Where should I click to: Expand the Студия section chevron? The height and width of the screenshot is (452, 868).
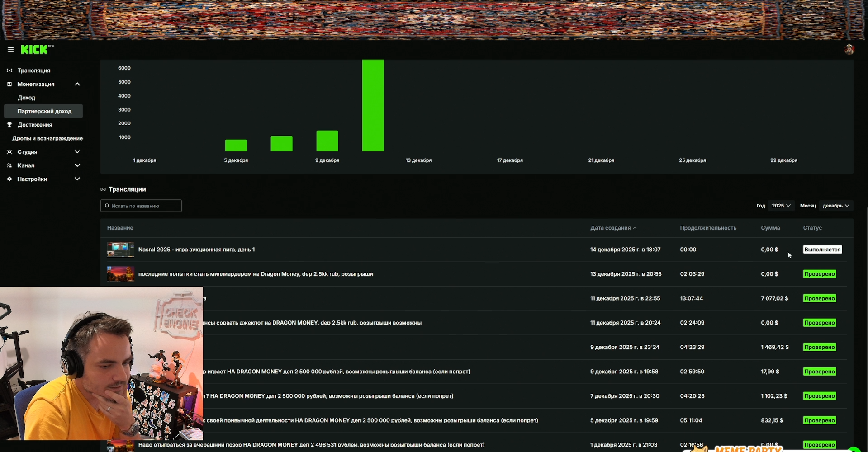tap(77, 152)
